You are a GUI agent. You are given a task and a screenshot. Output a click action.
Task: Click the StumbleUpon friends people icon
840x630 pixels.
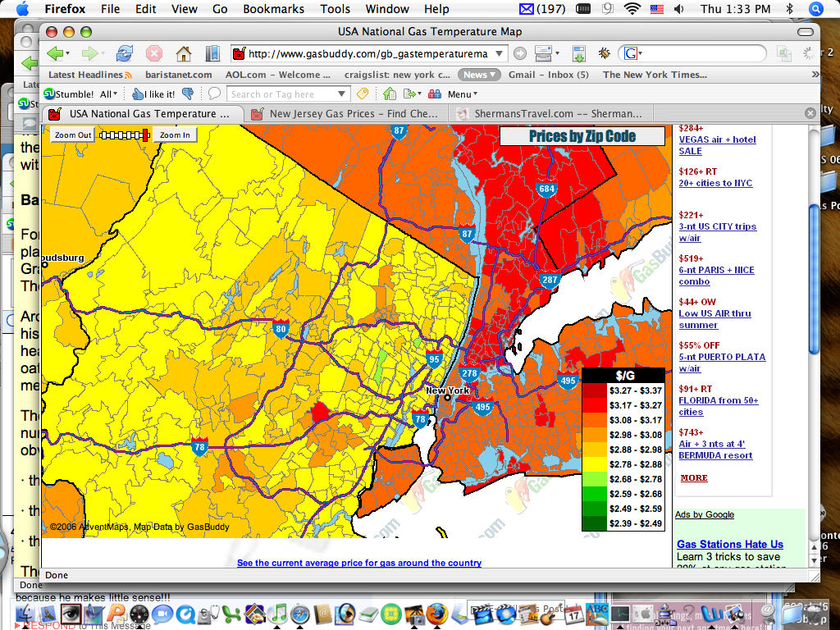[x=435, y=94]
